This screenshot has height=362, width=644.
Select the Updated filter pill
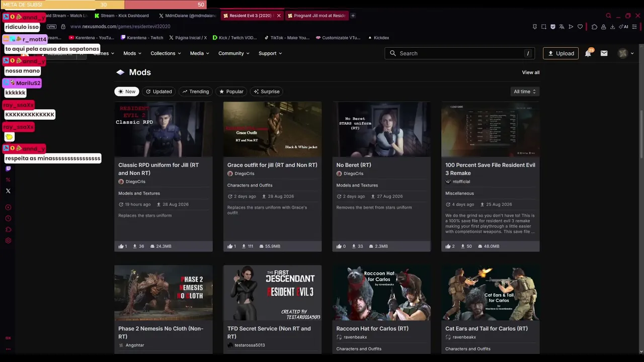click(x=158, y=92)
